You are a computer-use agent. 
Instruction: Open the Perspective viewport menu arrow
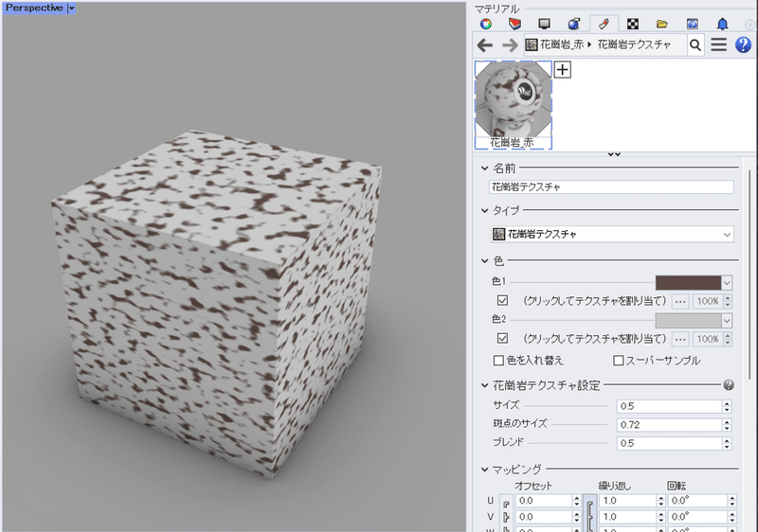click(x=72, y=9)
